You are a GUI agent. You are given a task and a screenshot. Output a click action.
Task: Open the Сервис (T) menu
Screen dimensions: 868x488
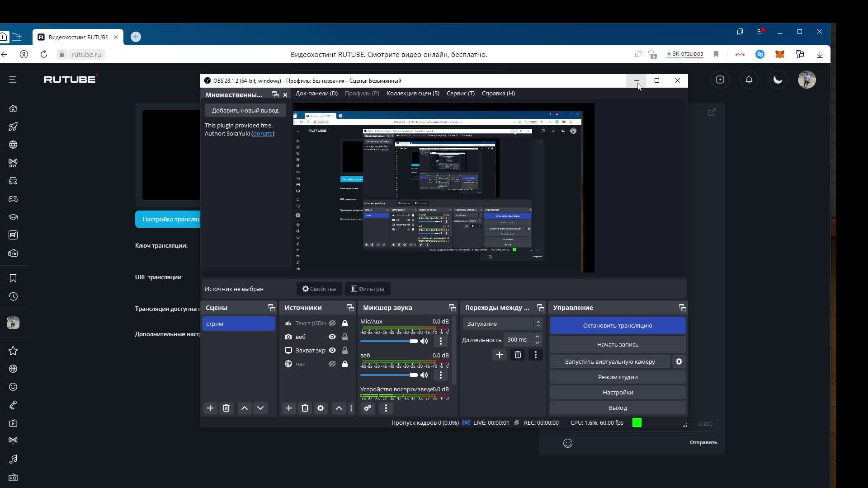460,94
